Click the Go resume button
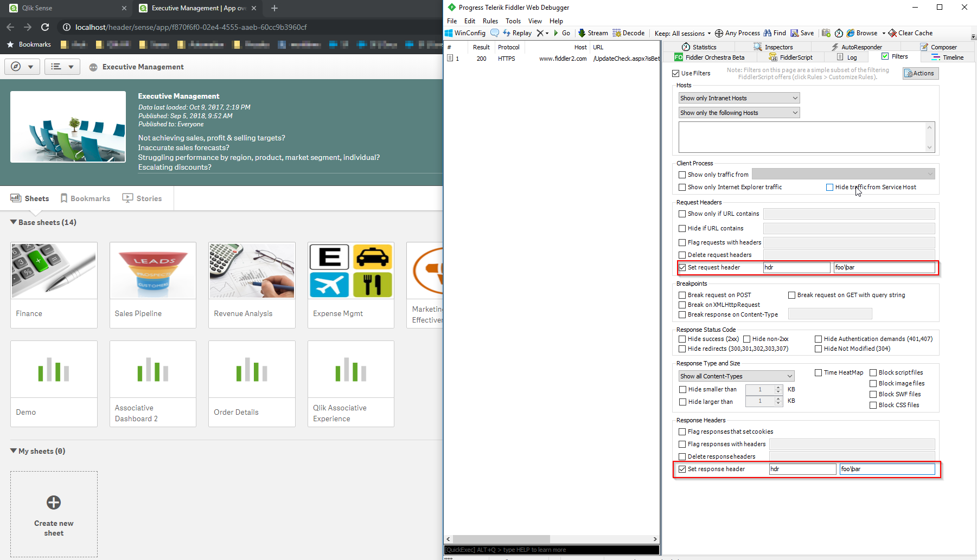Image resolution: width=977 pixels, height=560 pixels. tap(561, 33)
